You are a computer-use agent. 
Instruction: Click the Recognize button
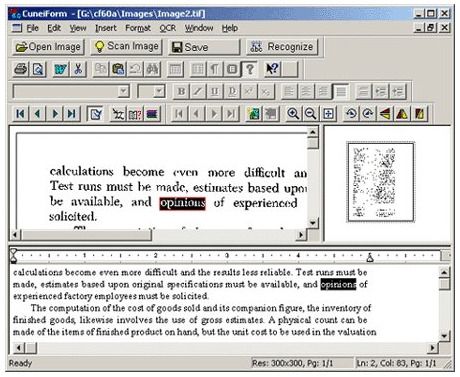tap(282, 47)
